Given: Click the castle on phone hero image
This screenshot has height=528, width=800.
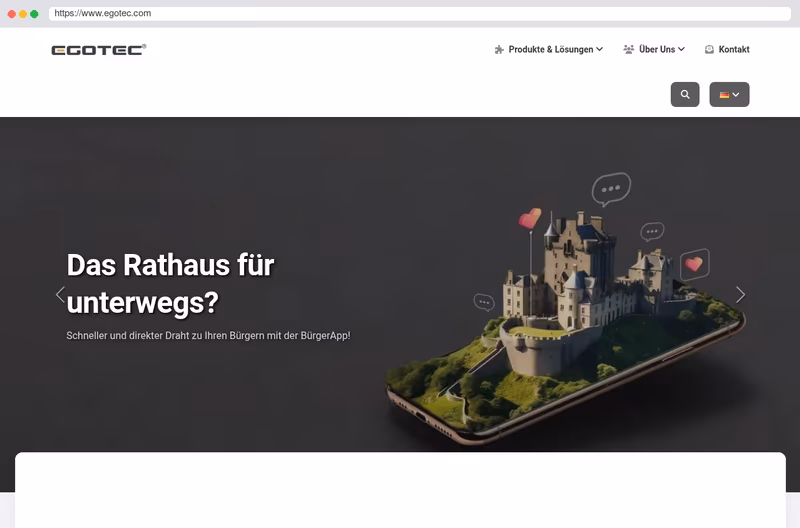Looking at the screenshot, I should tap(565, 309).
